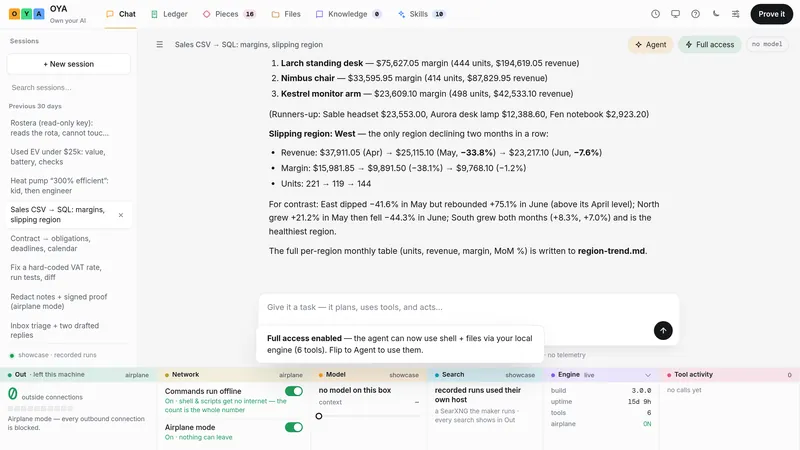The height and width of the screenshot is (450, 800).
Task: Click Slipping region: West heading
Action: pos(312,134)
